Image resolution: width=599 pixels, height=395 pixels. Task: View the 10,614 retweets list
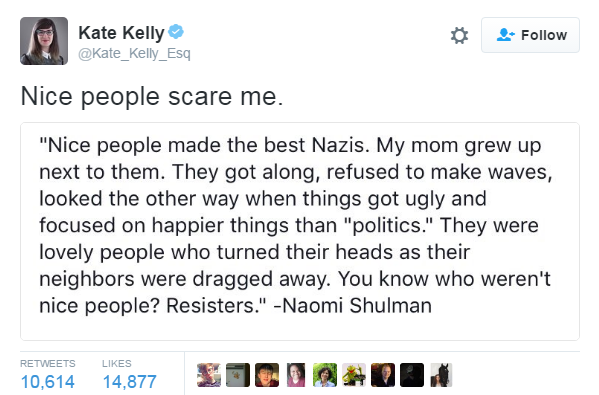click(48, 374)
